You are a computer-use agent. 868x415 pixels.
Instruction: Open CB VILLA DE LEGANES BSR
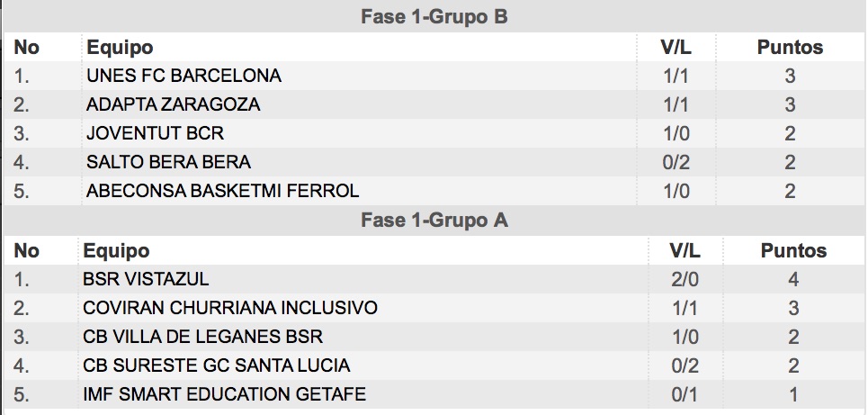(x=202, y=337)
